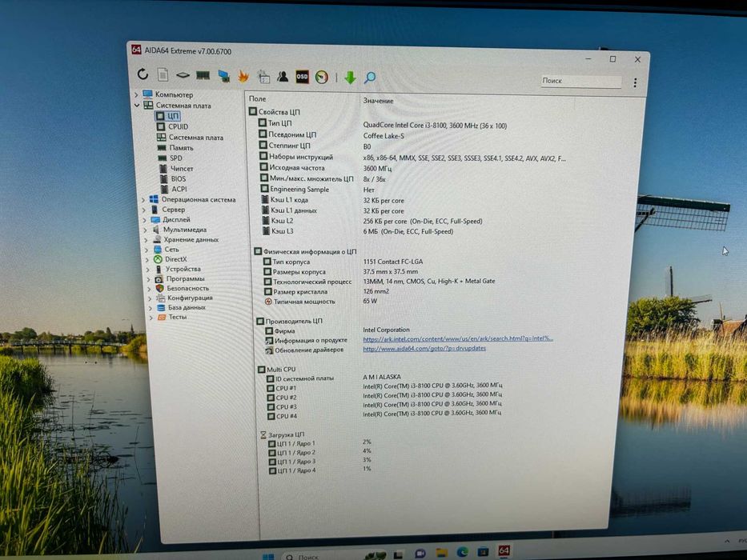Open File Explorer from the taskbar
747x560 pixels.
[441, 553]
